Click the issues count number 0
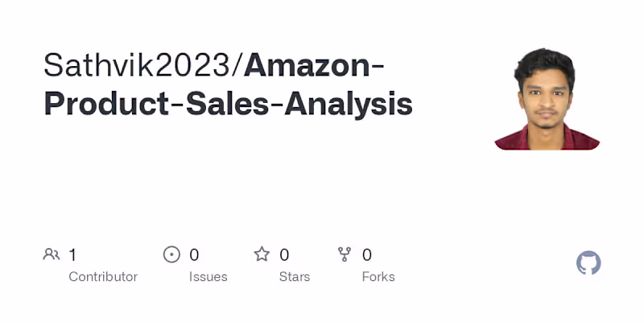Viewport: 644px width, 322px height. (194, 255)
